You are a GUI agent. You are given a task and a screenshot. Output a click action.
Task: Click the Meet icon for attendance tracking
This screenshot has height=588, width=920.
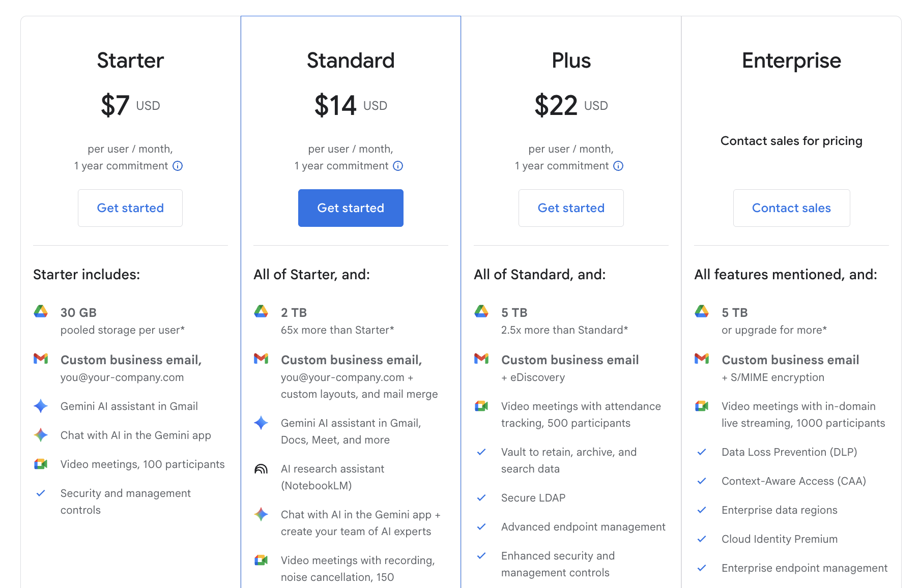coord(481,406)
